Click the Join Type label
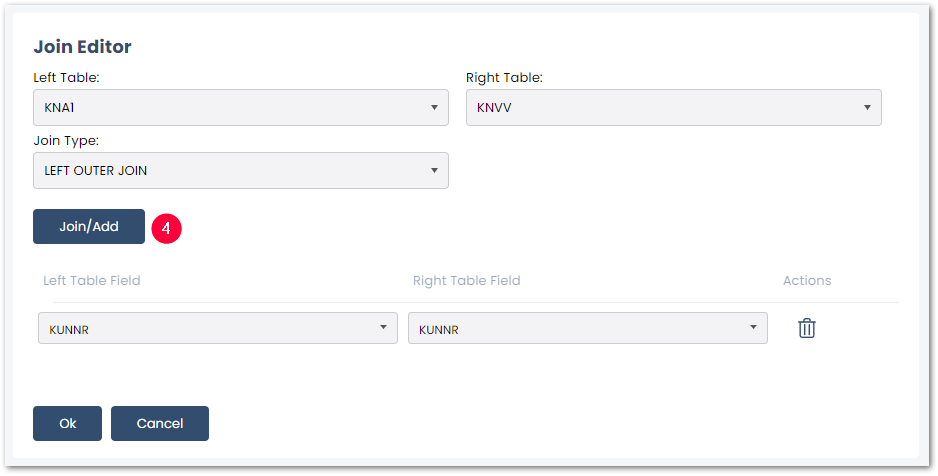This screenshot has width=938, height=476. pyautogui.click(x=66, y=141)
